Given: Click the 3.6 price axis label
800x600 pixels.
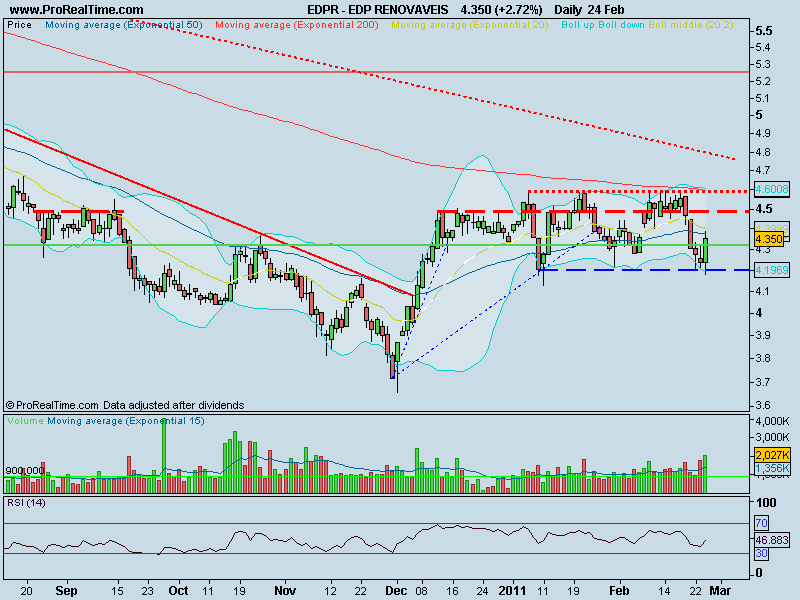Looking at the screenshot, I should 763,406.
